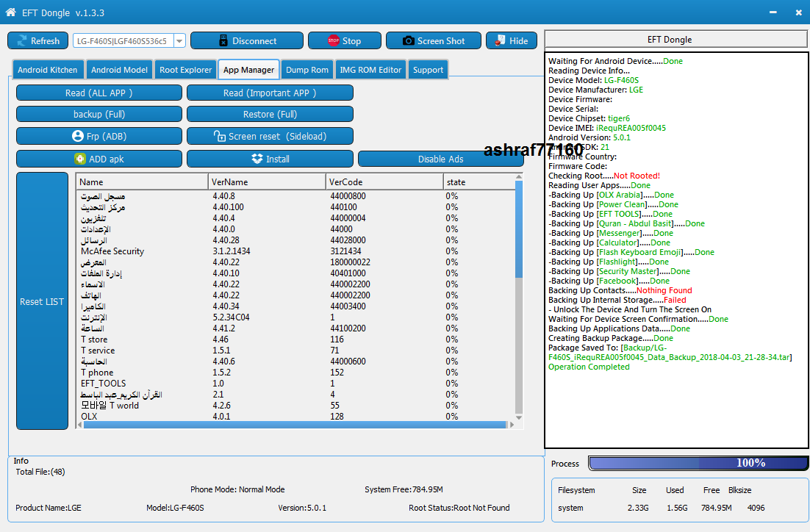Click the user icon on Frp (ADB)
The image size is (810, 532).
point(78,136)
